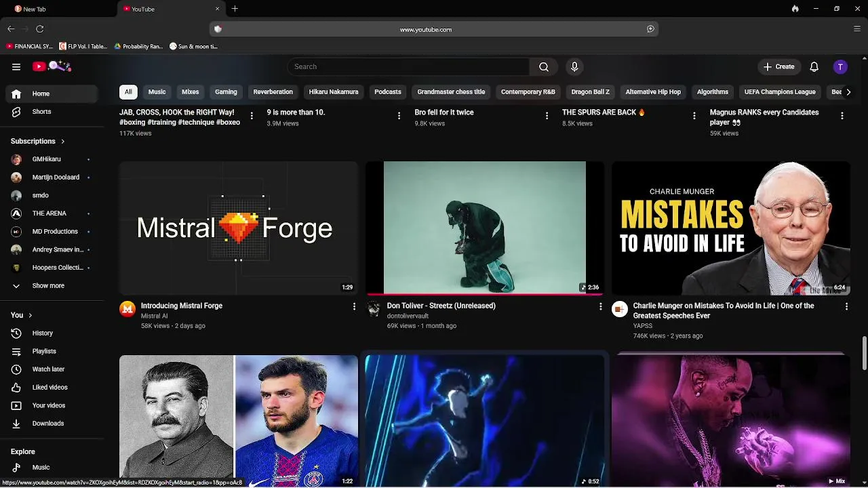Open Your videos
The width and height of the screenshot is (868, 488).
[52, 405]
